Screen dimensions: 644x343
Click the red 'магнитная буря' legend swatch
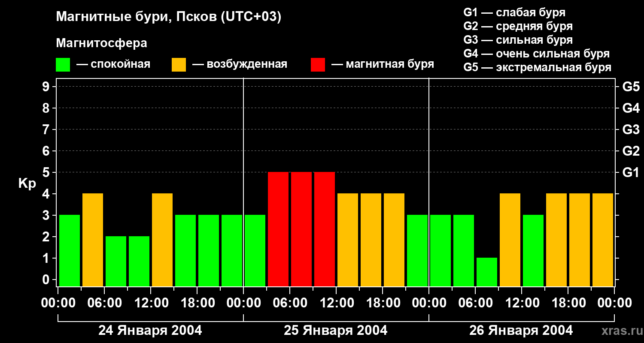tap(318, 65)
